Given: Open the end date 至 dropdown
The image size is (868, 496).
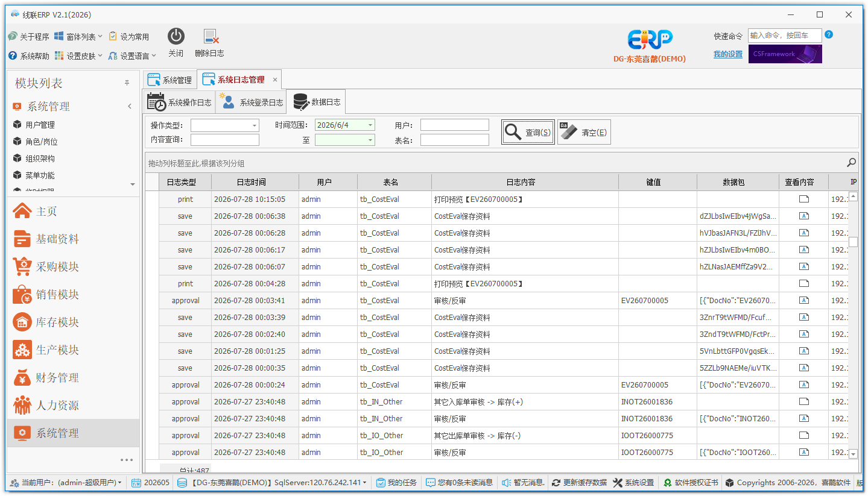Looking at the screenshot, I should coord(370,140).
